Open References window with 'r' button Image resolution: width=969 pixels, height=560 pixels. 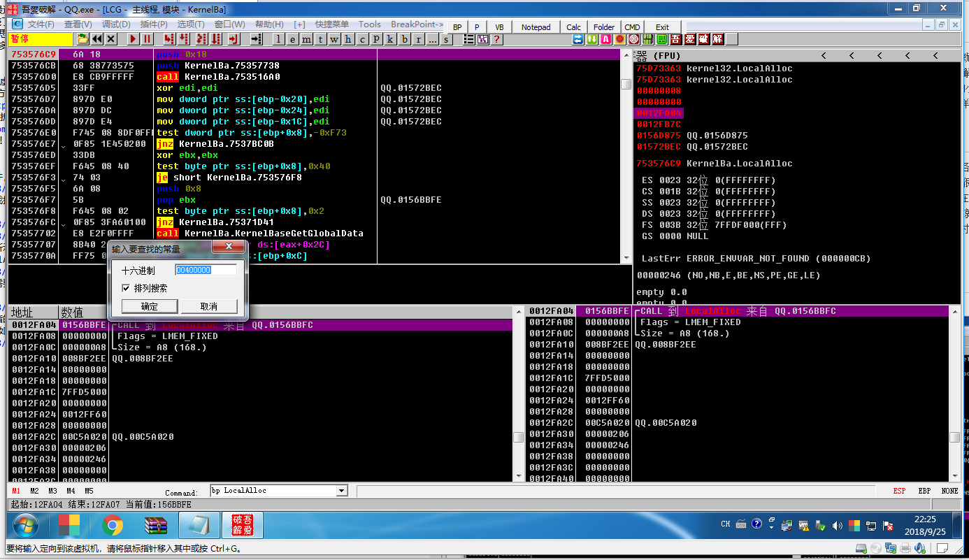coord(418,39)
